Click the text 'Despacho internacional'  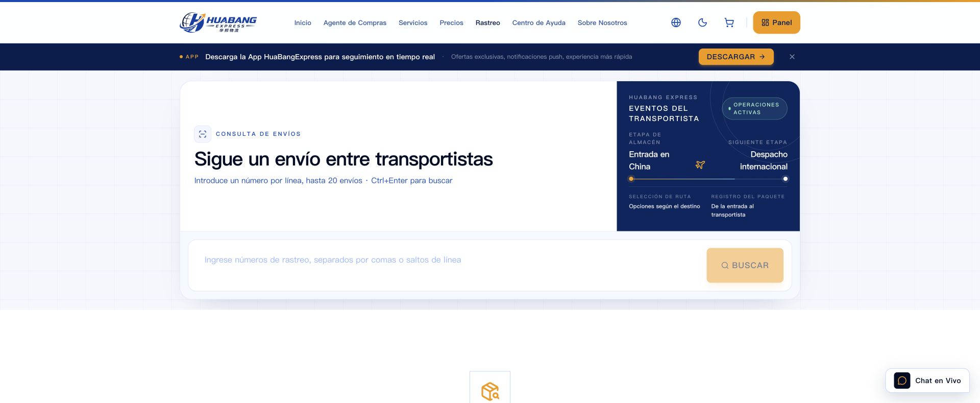(x=764, y=160)
